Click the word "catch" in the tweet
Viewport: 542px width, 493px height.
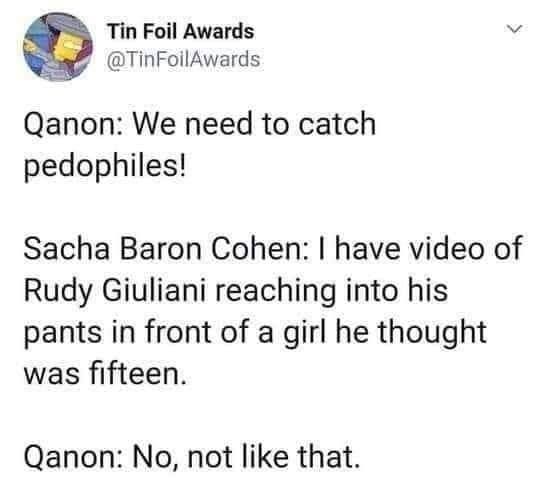coord(337,123)
